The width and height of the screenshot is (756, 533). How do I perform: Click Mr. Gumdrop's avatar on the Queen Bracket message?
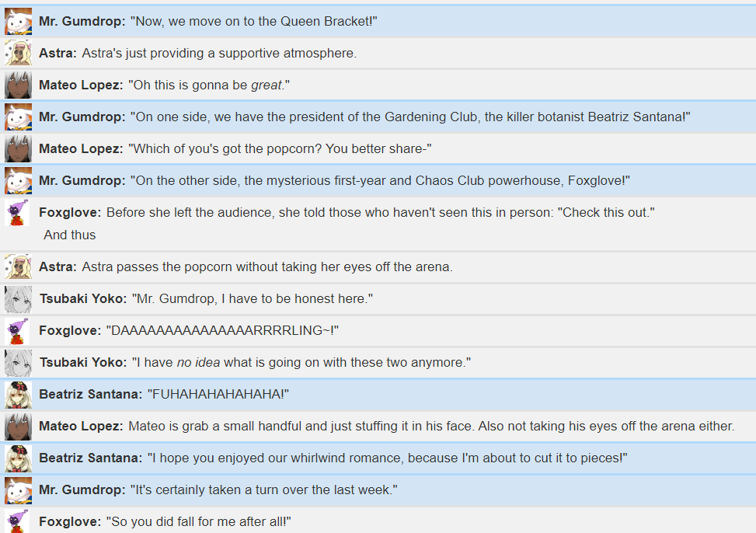pyautogui.click(x=19, y=21)
